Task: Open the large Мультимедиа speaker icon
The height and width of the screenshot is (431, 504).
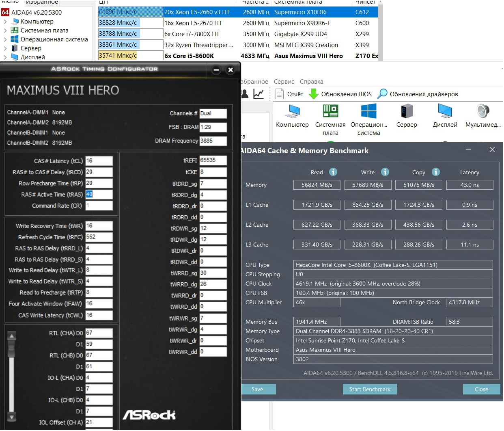Action: (x=483, y=111)
